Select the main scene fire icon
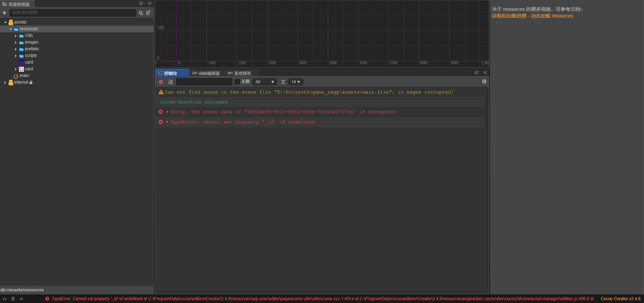This screenshot has height=303, width=644. click(16, 76)
